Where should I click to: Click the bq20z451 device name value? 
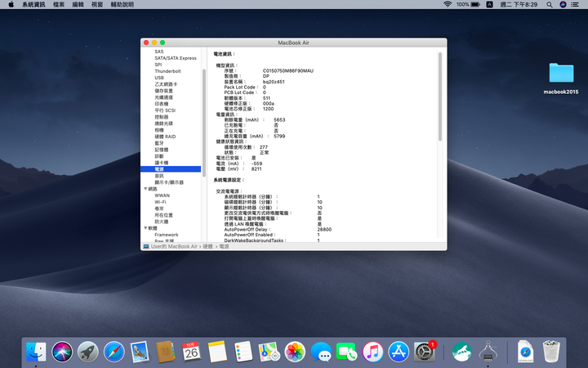click(x=274, y=82)
